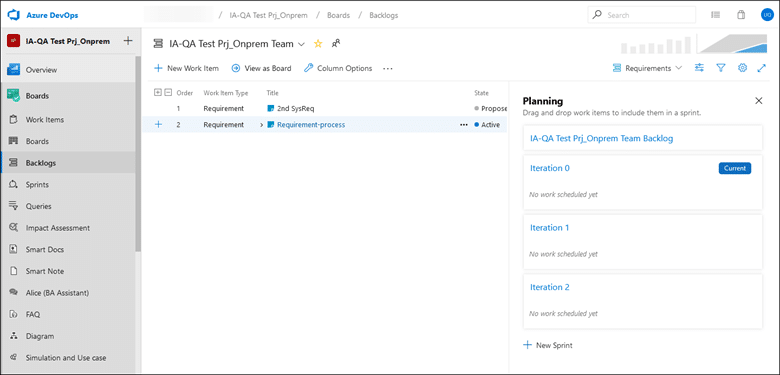The width and height of the screenshot is (780, 375).
Task: Collapse all backlog rows with minus box
Action: [168, 92]
